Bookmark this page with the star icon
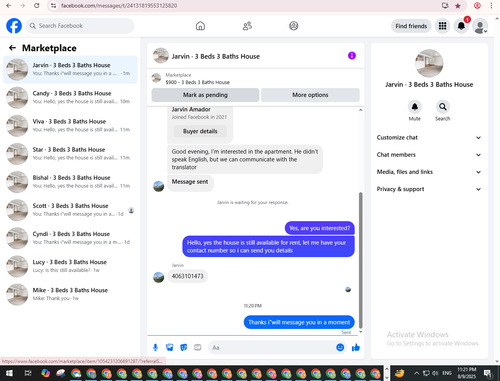 click(x=458, y=6)
